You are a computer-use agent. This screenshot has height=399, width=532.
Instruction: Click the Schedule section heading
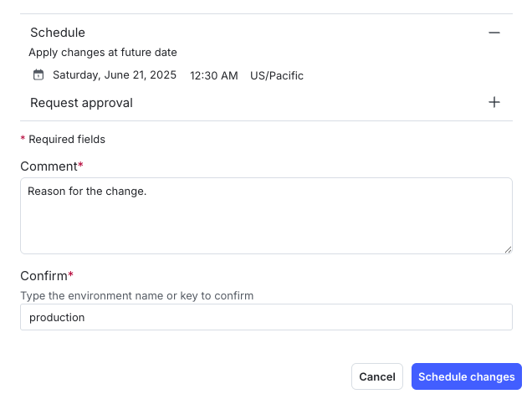[58, 33]
